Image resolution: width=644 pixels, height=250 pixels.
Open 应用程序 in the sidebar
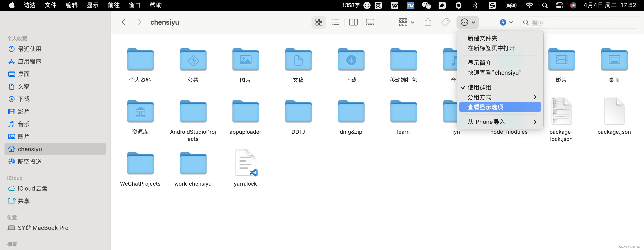[x=55, y=61]
